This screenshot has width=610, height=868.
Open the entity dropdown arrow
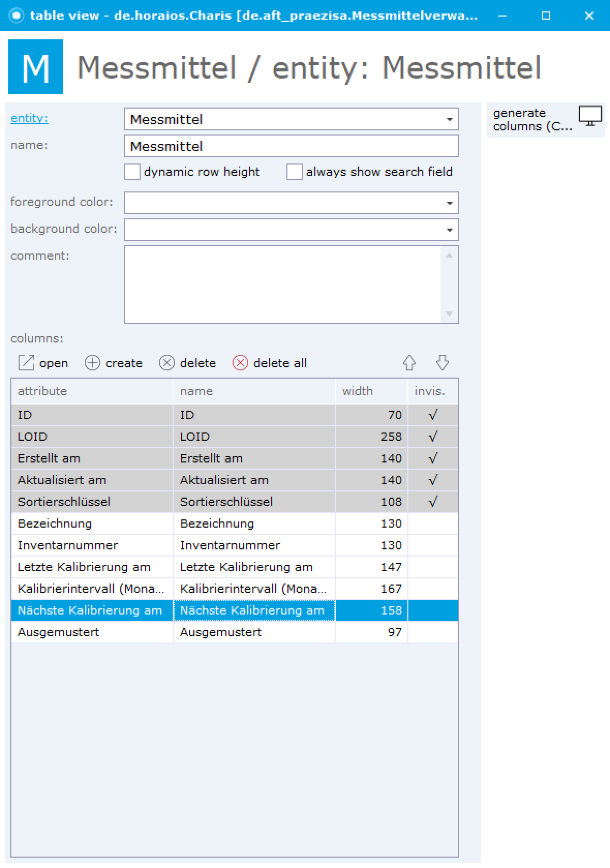450,119
